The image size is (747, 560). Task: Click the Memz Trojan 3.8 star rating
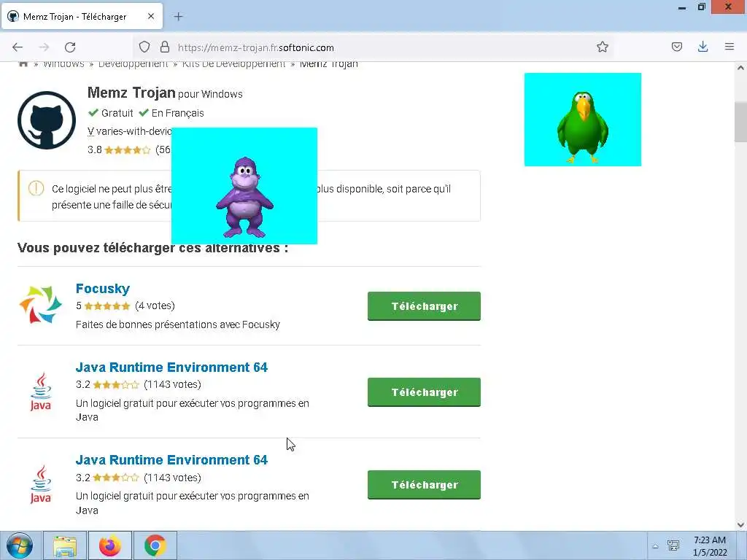[127, 150]
